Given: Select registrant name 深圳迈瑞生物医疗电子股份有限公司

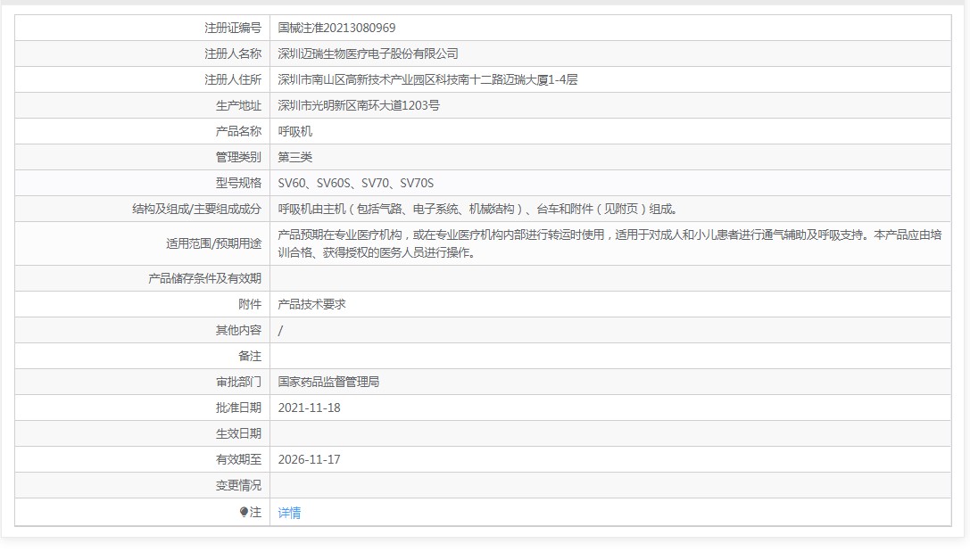Looking at the screenshot, I should tap(368, 54).
